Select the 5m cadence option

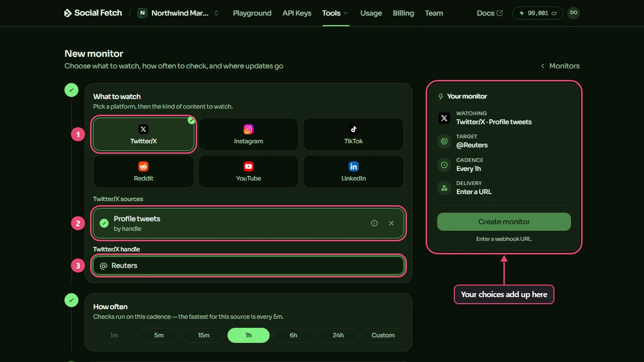click(x=159, y=335)
